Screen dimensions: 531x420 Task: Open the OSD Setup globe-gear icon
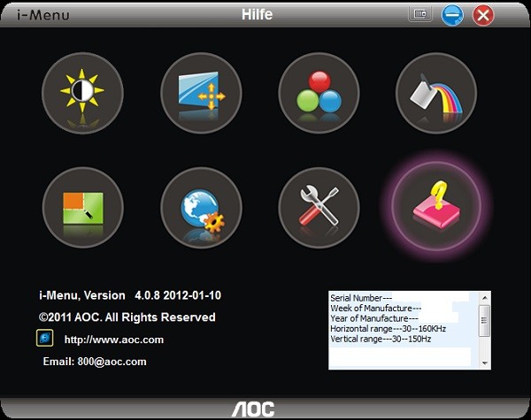click(x=201, y=208)
